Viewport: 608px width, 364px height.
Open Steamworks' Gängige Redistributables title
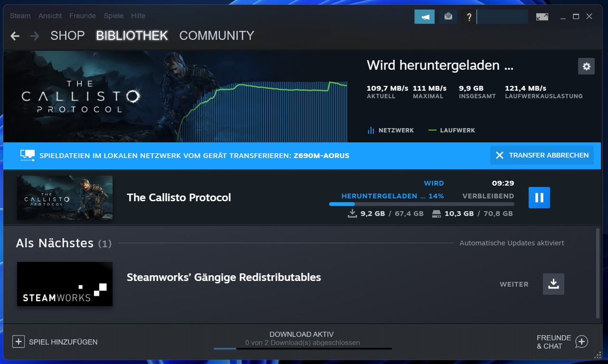click(x=224, y=277)
